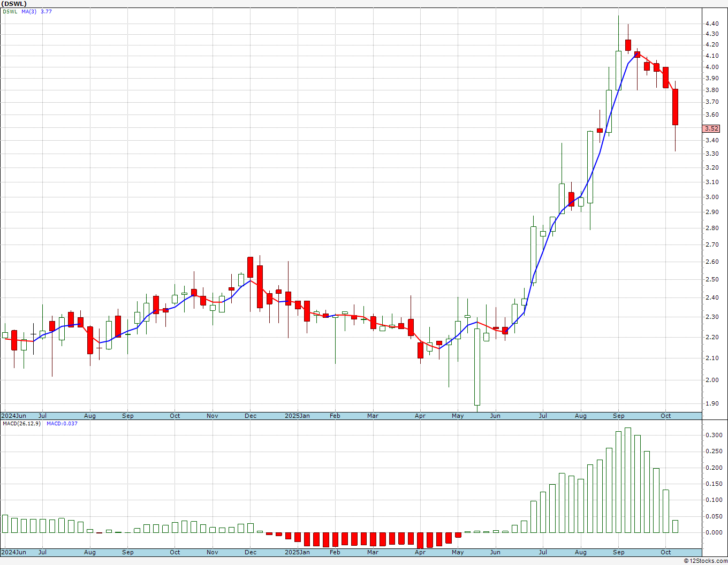
Task: Click the long hollow May candle near 1.90
Action: [477, 367]
